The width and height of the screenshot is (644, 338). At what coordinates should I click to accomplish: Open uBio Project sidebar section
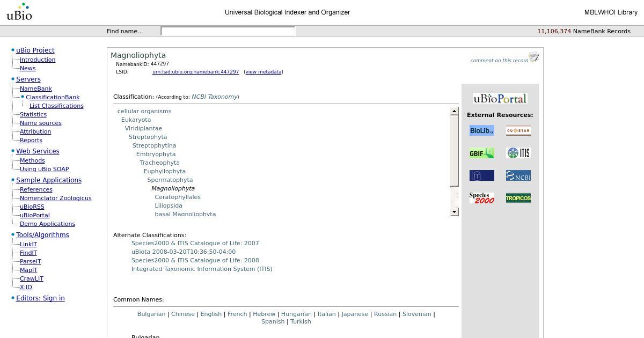35,50
